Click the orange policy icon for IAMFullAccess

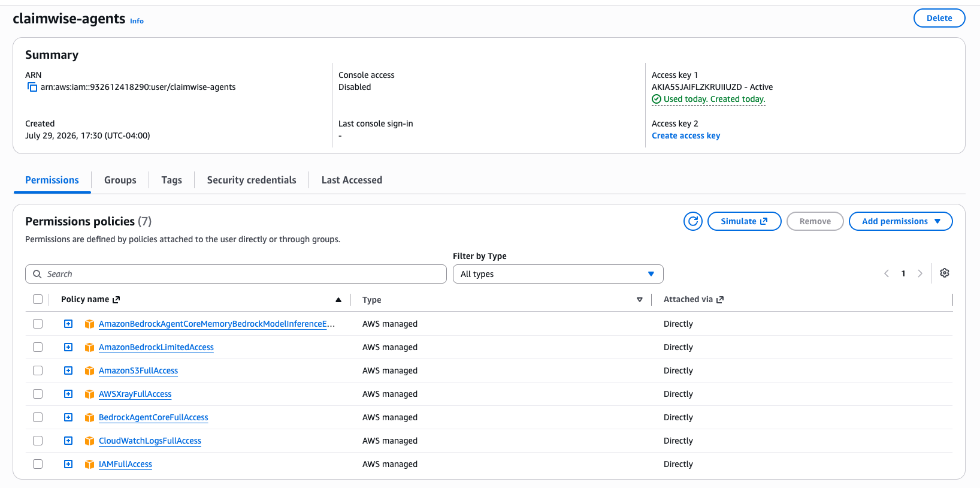point(89,464)
